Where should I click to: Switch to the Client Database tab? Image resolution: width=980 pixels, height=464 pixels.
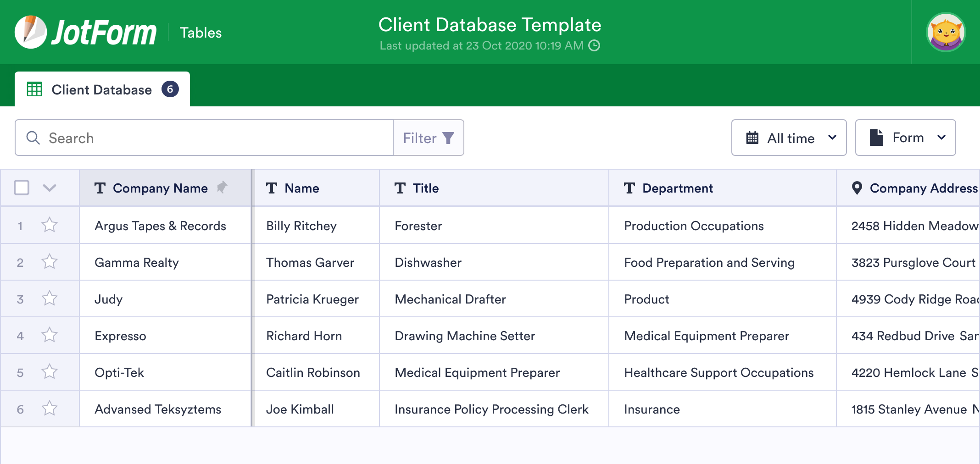[x=101, y=89]
